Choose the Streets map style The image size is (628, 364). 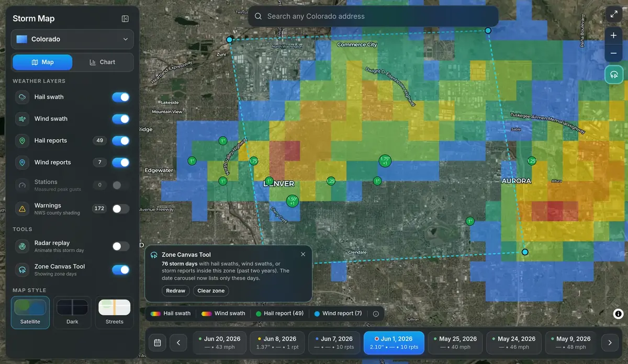[x=115, y=312]
